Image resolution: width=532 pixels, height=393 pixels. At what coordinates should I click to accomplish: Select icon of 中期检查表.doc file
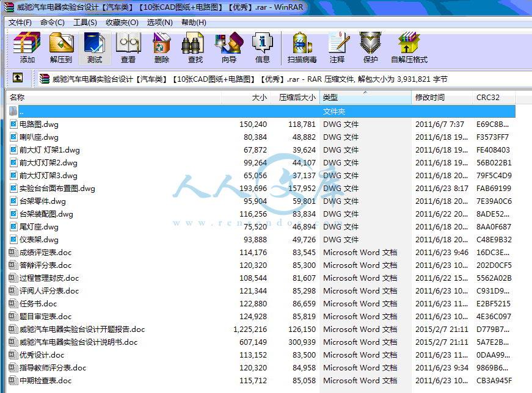coord(13,380)
